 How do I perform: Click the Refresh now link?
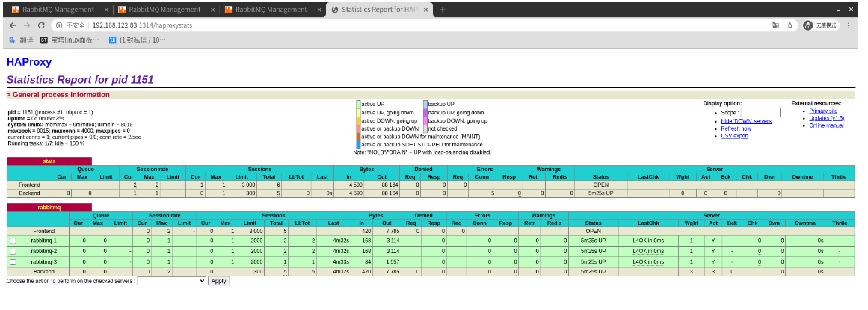tap(736, 128)
